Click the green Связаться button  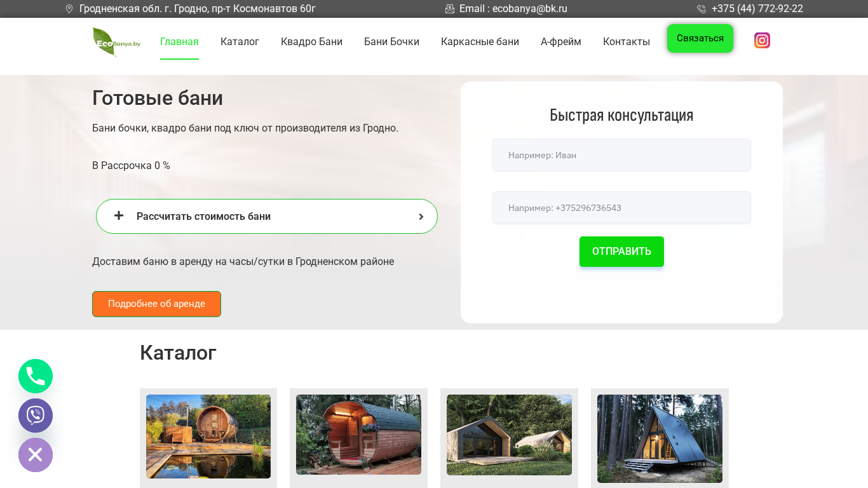700,38
